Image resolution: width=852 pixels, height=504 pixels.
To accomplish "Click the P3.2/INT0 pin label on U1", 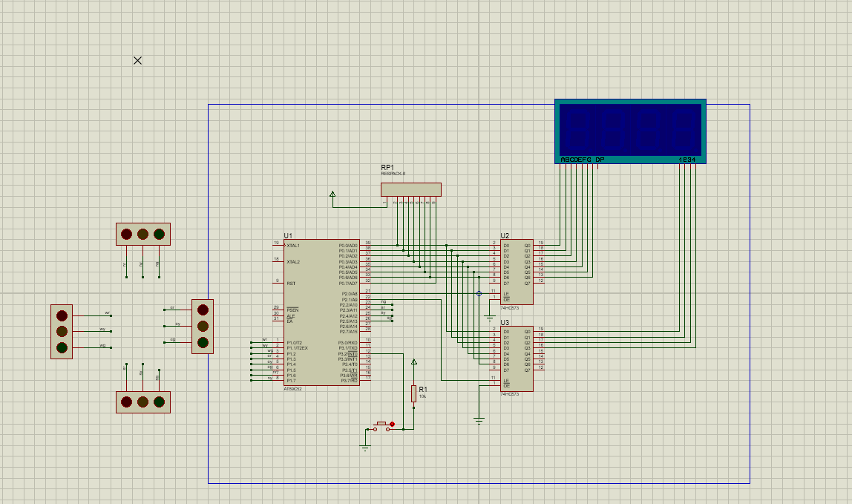I will (348, 354).
